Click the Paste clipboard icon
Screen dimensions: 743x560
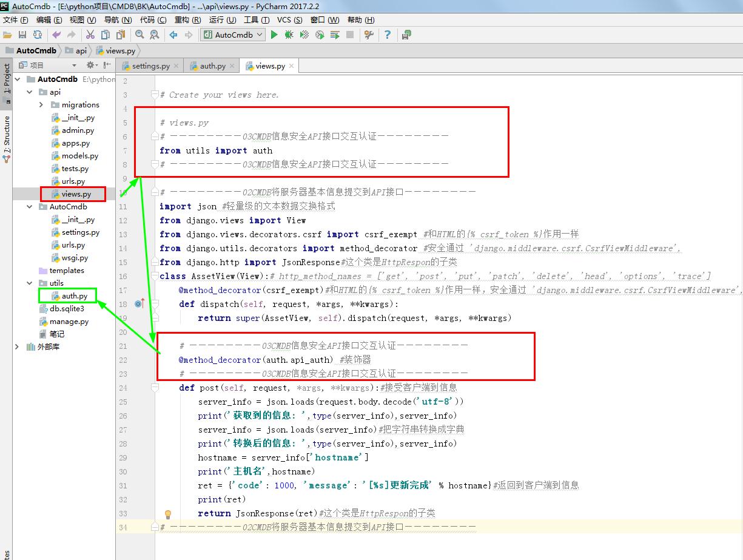121,35
